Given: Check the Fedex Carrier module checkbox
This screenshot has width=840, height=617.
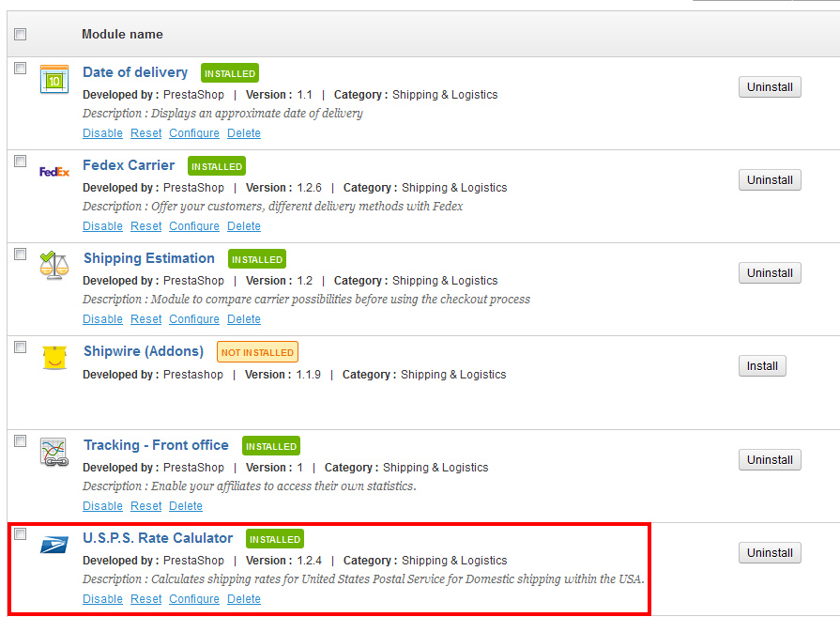Looking at the screenshot, I should (21, 162).
